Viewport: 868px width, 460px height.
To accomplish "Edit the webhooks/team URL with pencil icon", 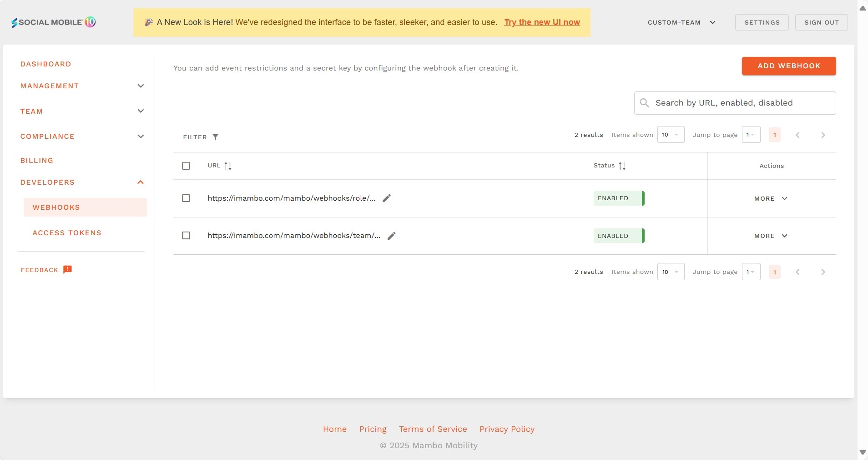I will (391, 236).
